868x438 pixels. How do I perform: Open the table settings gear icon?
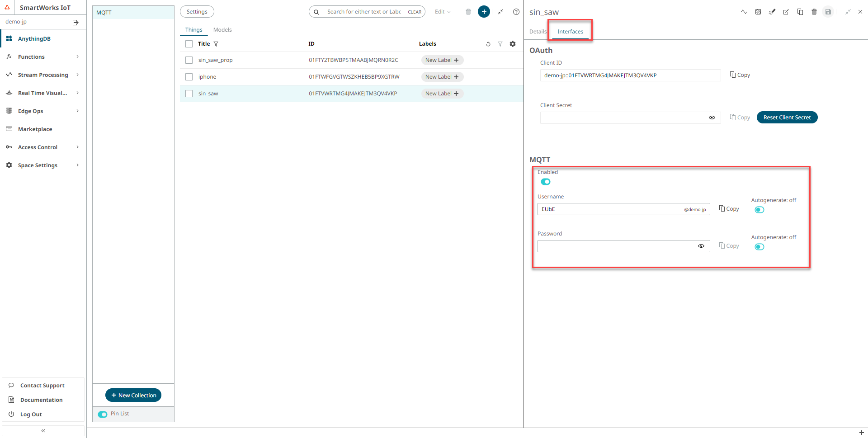tap(513, 44)
